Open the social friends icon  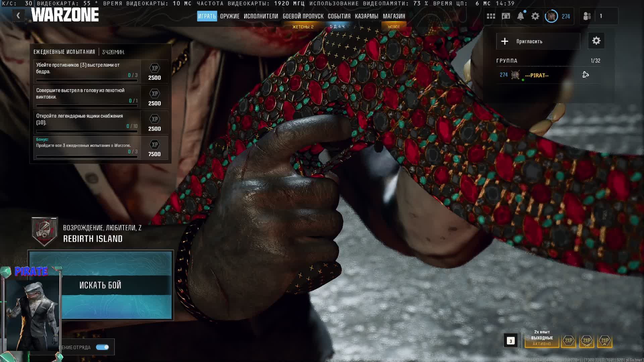(587, 16)
